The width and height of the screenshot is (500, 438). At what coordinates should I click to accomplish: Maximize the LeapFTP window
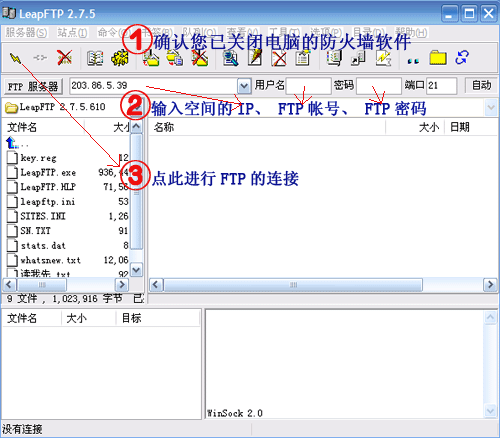coord(469,14)
